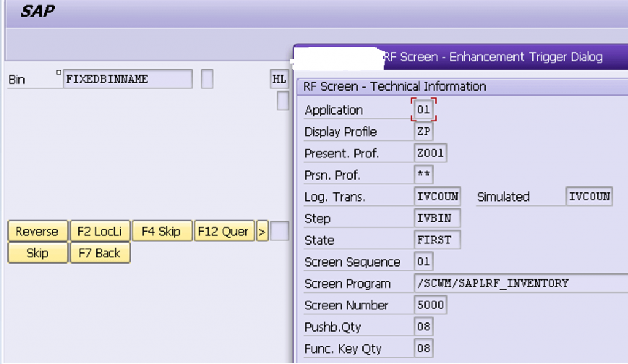Click the Display Profile field ZP
The image size is (628, 364).
point(423,131)
